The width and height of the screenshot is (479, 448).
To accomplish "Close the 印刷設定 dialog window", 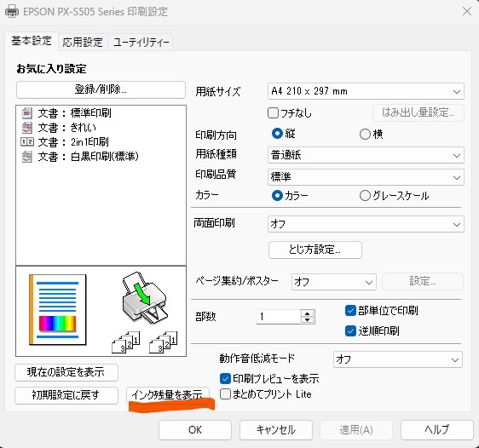I will point(467,12).
